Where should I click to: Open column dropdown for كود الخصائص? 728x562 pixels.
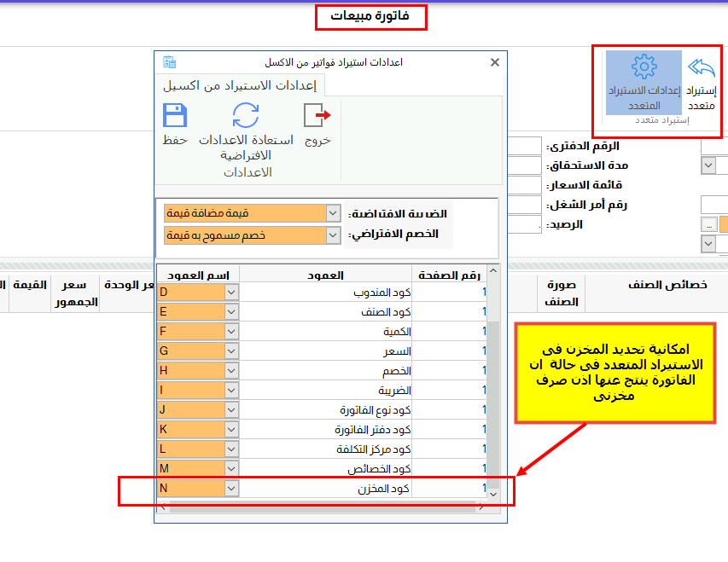[231, 468]
